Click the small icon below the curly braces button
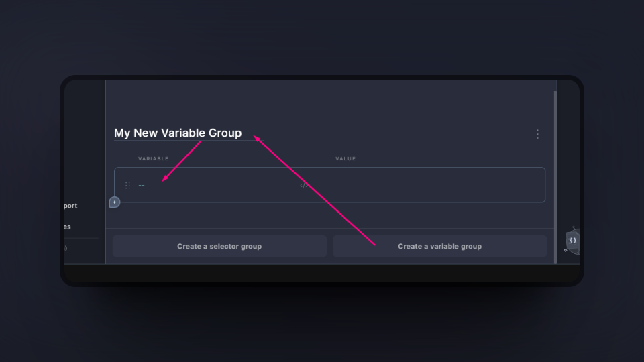The height and width of the screenshot is (362, 644). pyautogui.click(x=566, y=251)
